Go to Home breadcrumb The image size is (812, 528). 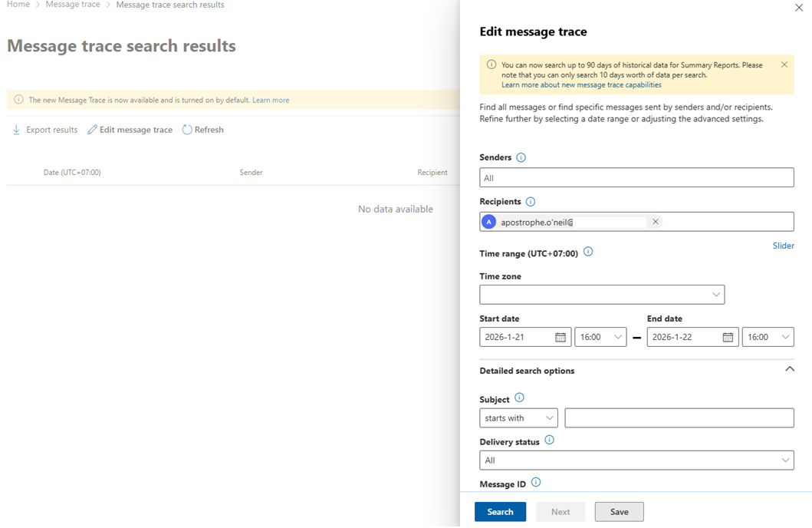tap(18, 4)
